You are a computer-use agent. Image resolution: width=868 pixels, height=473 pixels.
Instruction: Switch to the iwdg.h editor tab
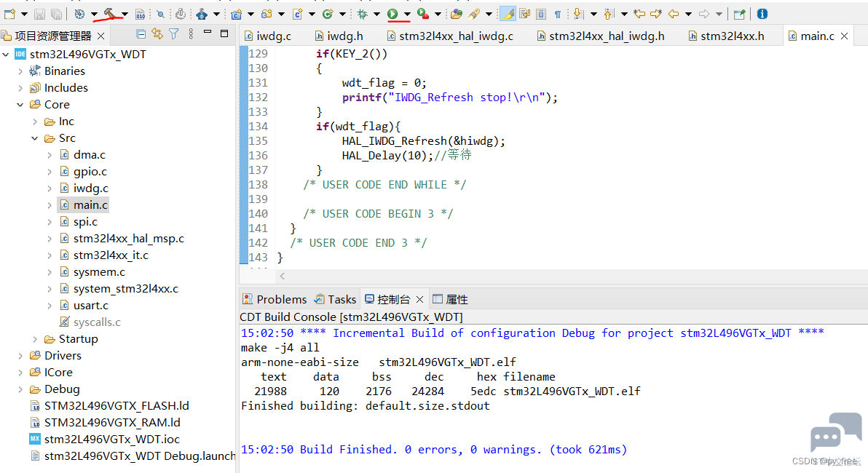(339, 36)
